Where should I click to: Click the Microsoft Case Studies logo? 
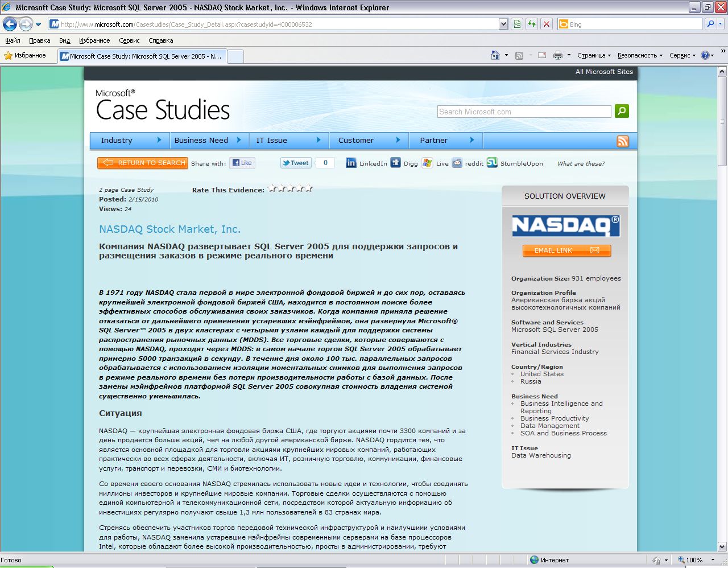pyautogui.click(x=163, y=105)
